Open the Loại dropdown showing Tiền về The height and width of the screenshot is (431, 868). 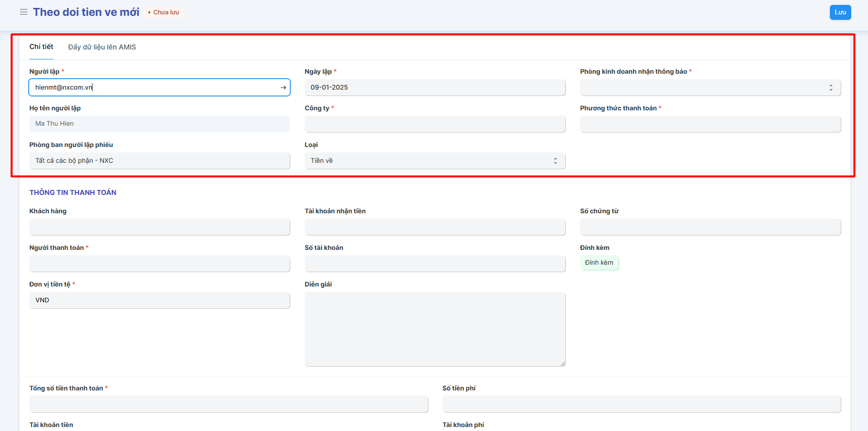pos(435,161)
